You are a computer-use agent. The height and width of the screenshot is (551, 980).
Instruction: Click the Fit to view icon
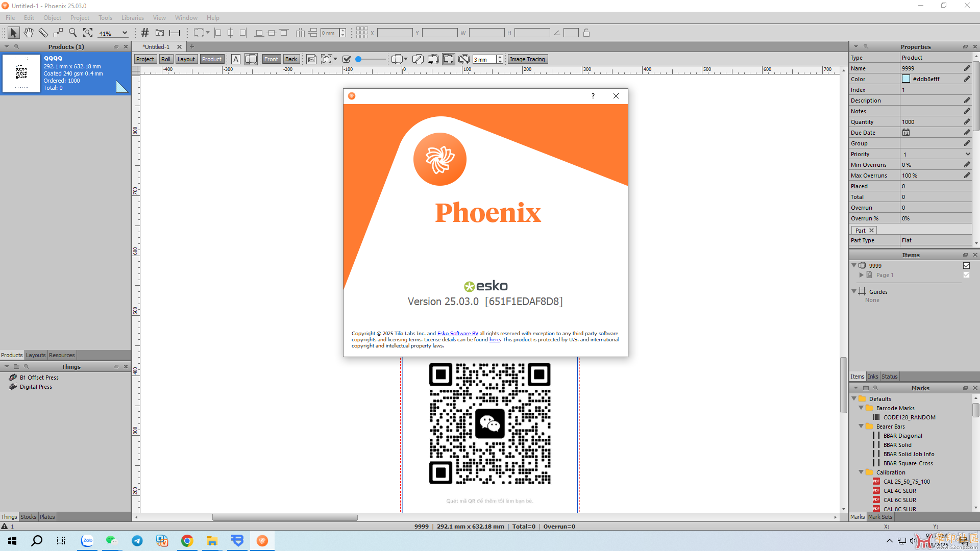tap(88, 33)
